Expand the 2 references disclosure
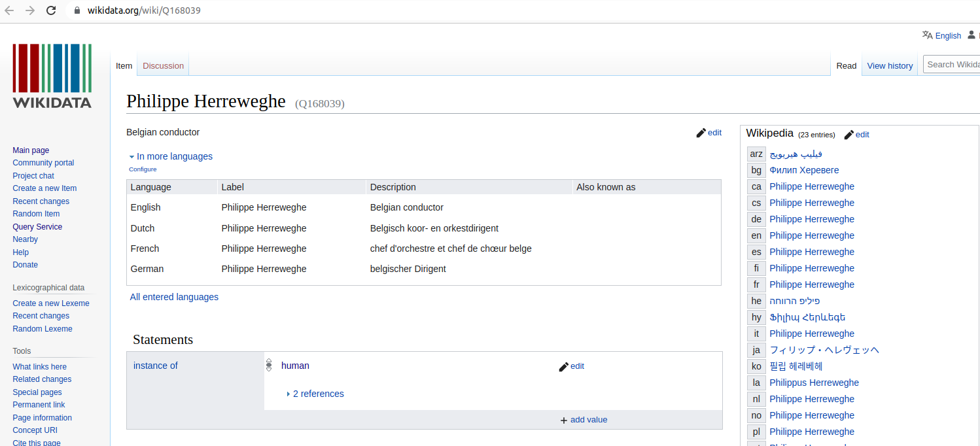980x446 pixels. point(289,394)
